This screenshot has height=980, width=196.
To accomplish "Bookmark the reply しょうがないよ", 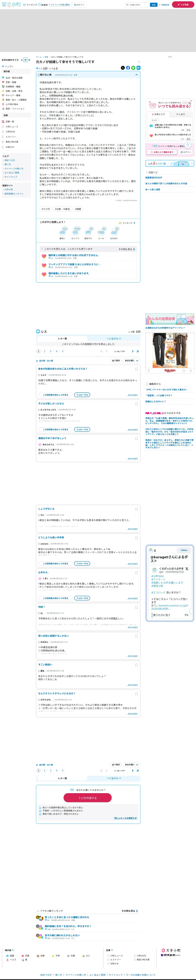I will point(137,509).
